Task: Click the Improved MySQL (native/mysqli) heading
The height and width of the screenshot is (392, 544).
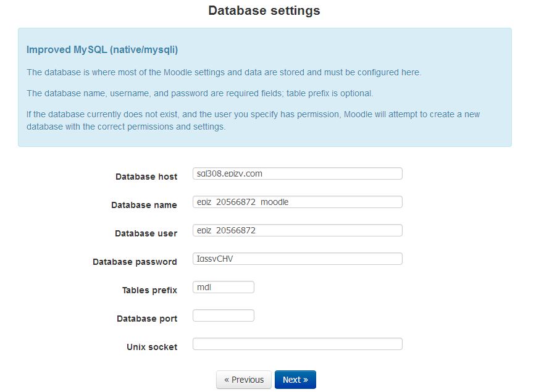Action: coord(103,49)
